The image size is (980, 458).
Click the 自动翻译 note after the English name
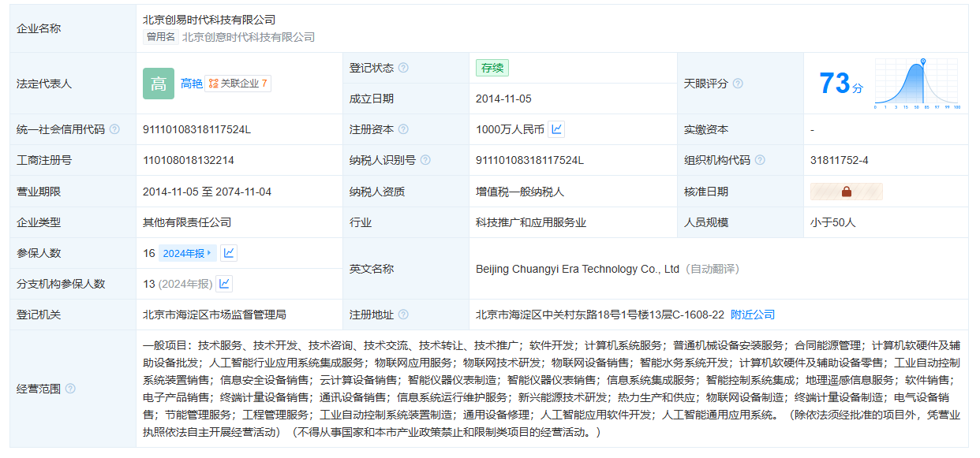(712, 269)
